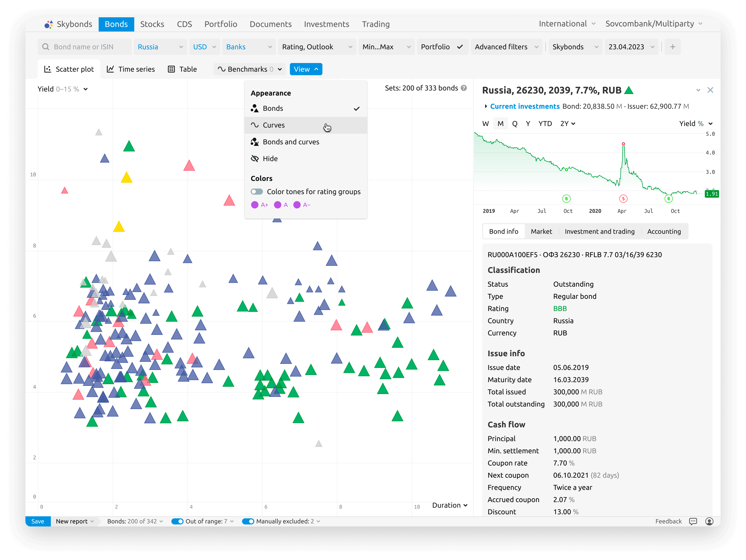Click the red peak point on yield chart
Viewport: 746px width, 560px height.
623,144
